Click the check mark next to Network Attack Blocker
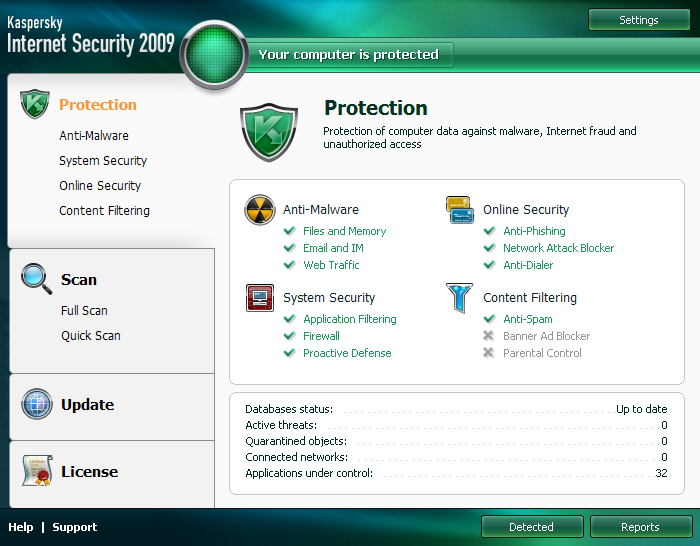The image size is (700, 546). 490,248
